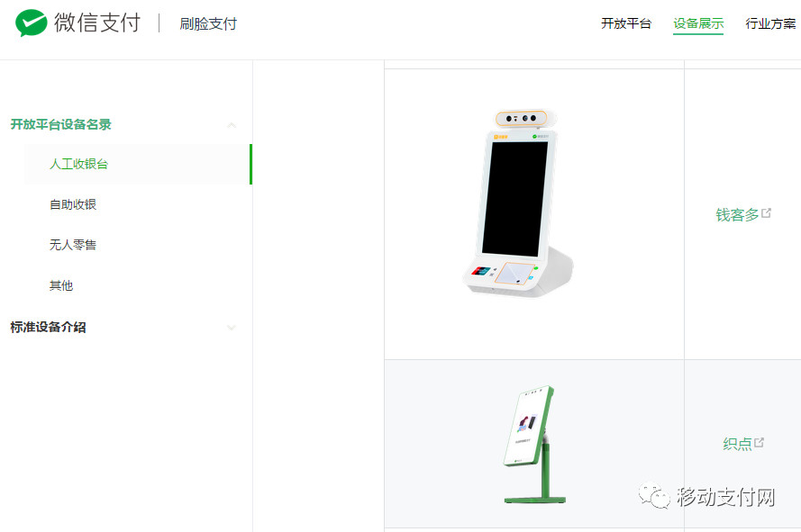This screenshot has width=801, height=532.
Task: Expand the 标准设备介绍 section chevron
Action: (232, 328)
